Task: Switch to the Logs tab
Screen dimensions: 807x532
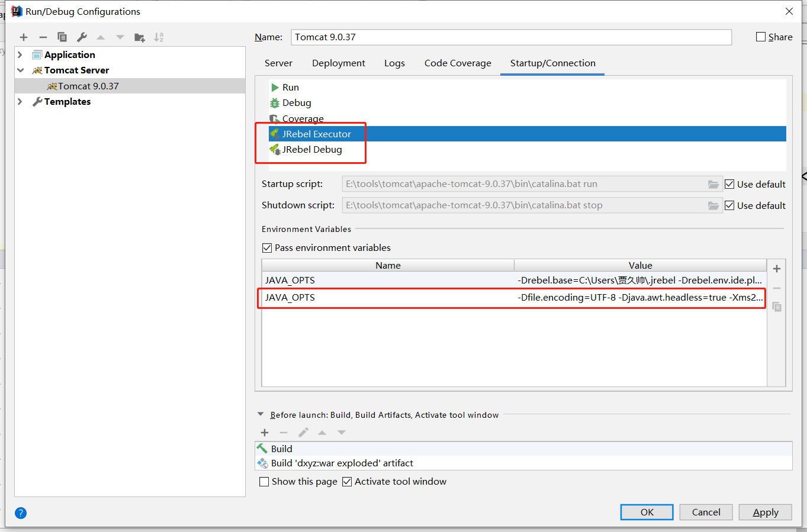Action: coord(394,63)
